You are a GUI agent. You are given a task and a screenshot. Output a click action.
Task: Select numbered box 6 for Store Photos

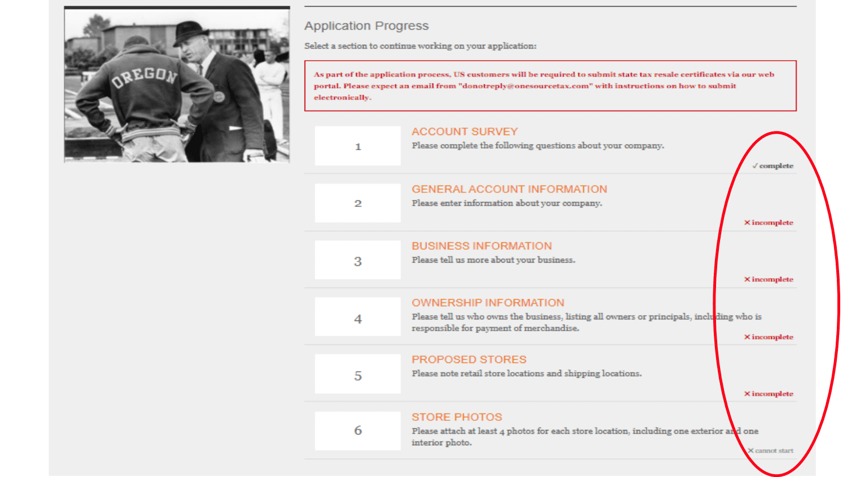[357, 430]
